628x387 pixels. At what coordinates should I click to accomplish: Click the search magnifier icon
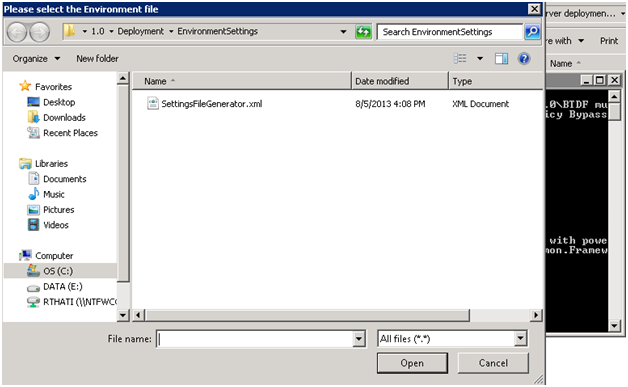pyautogui.click(x=532, y=31)
